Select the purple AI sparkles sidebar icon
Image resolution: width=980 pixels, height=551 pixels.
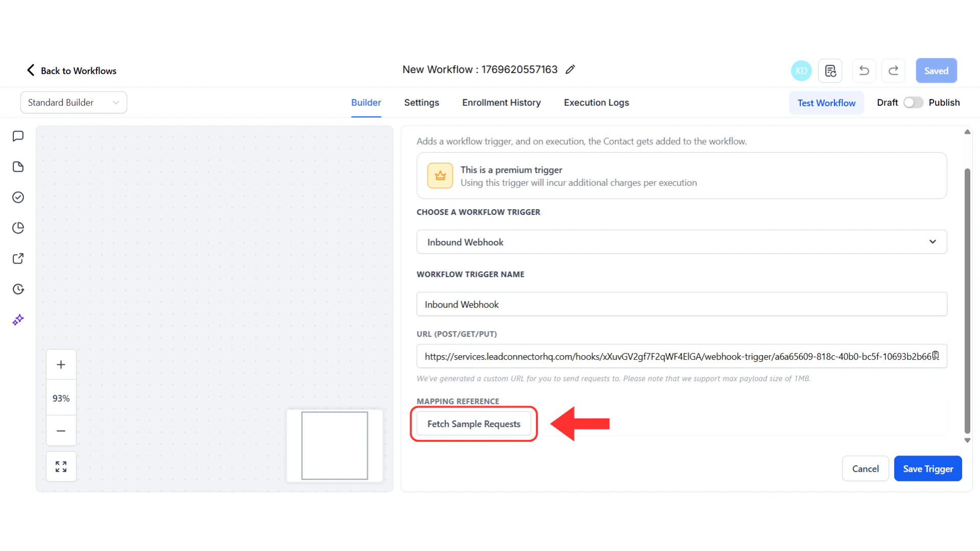[18, 319]
